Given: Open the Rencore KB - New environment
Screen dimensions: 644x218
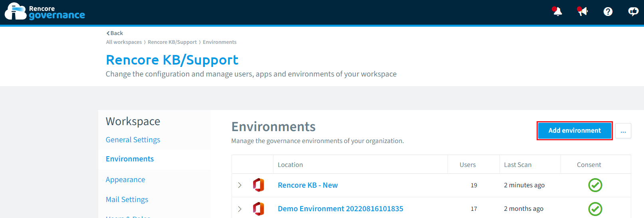Looking at the screenshot, I should click(308, 185).
